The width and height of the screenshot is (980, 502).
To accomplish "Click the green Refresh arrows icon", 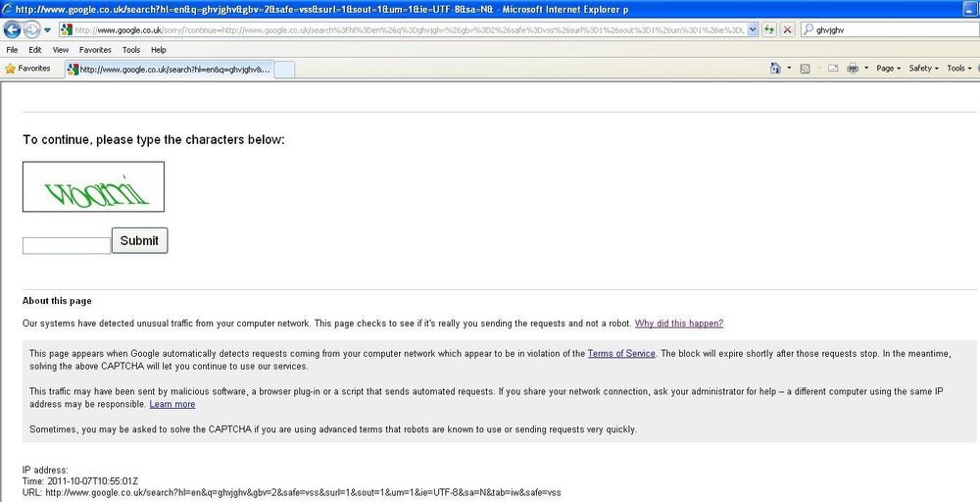I will coord(768,29).
